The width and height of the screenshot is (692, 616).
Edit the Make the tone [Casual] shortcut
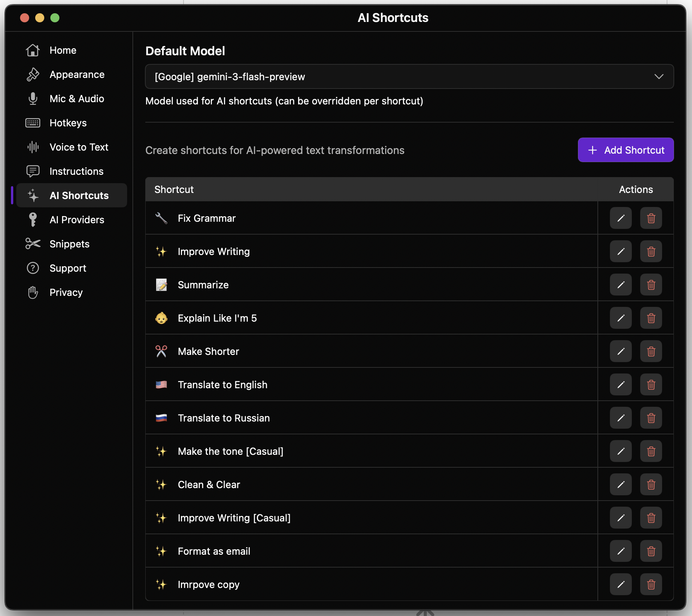pyautogui.click(x=620, y=451)
